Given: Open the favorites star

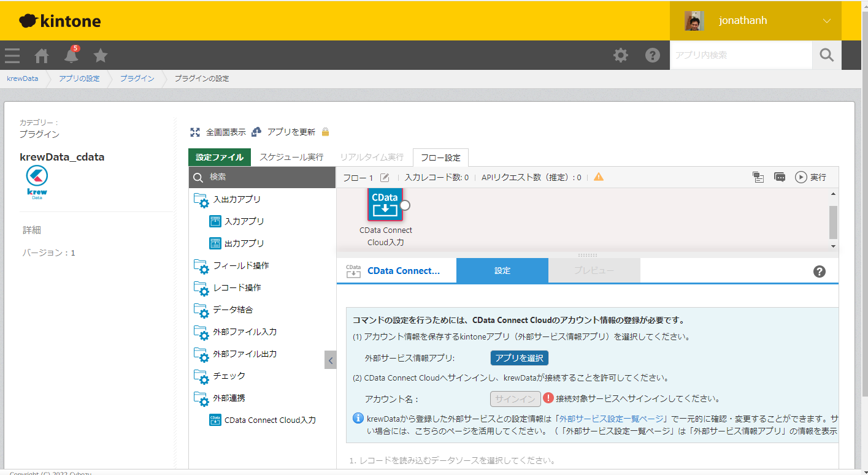Looking at the screenshot, I should click(101, 56).
